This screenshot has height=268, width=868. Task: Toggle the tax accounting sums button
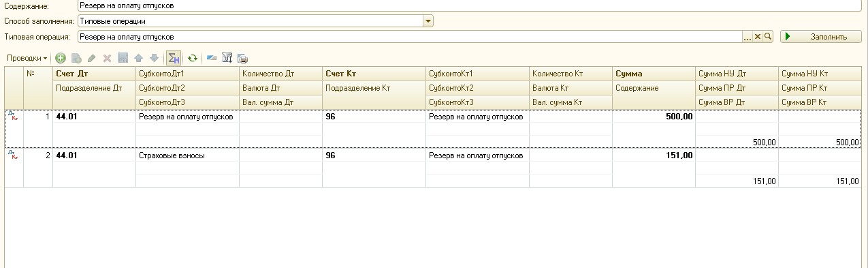[173, 59]
